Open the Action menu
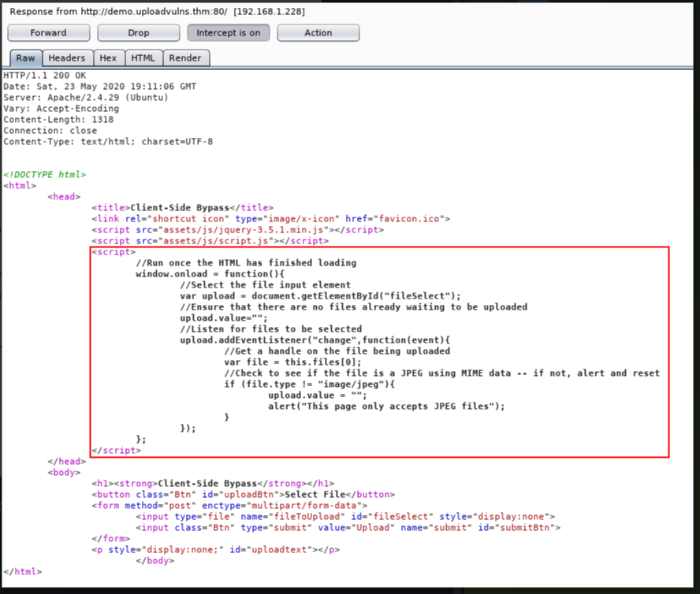The image size is (700, 594). (318, 32)
